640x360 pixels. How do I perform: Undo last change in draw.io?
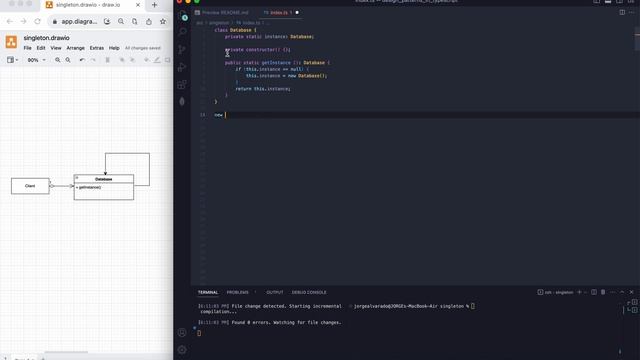[82, 60]
